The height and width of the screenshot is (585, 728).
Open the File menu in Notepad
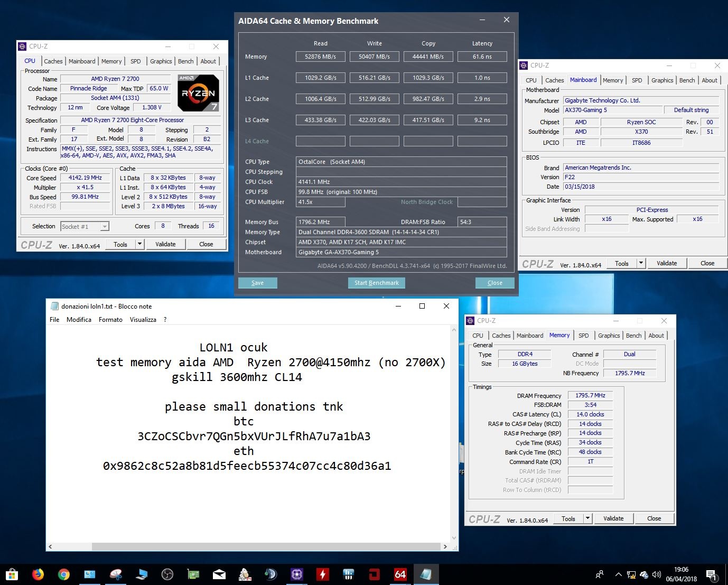54,320
